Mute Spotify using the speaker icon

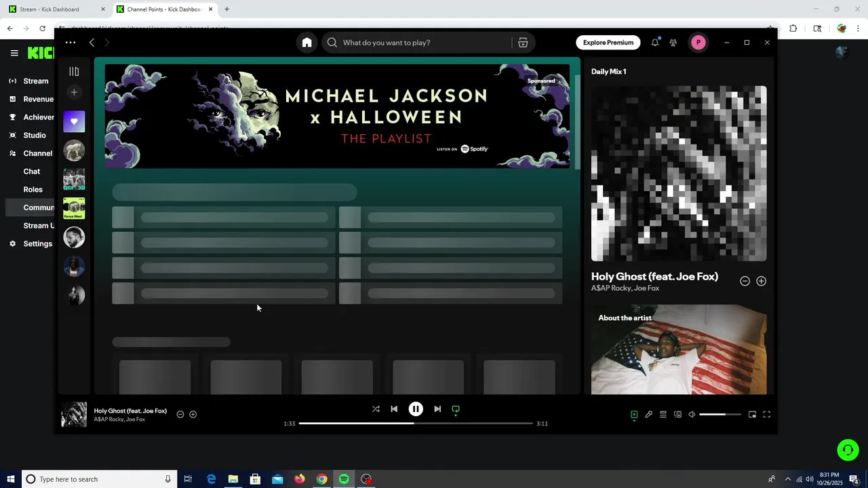692,414
